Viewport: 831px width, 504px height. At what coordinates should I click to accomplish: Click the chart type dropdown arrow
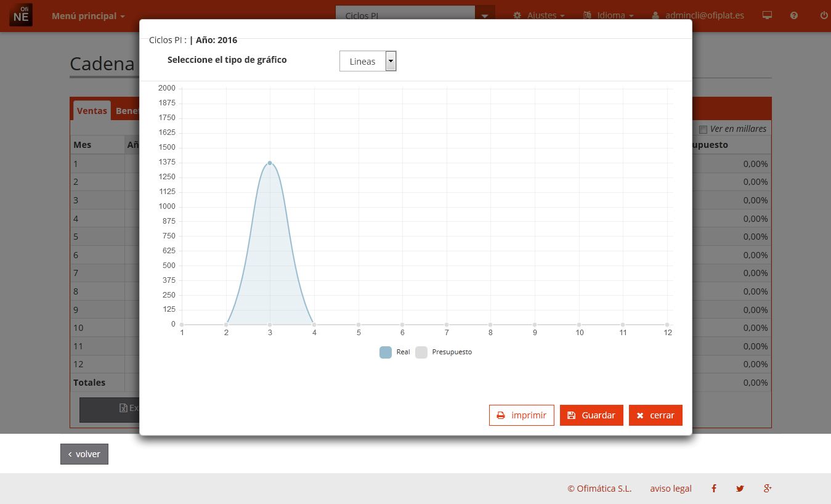(391, 61)
